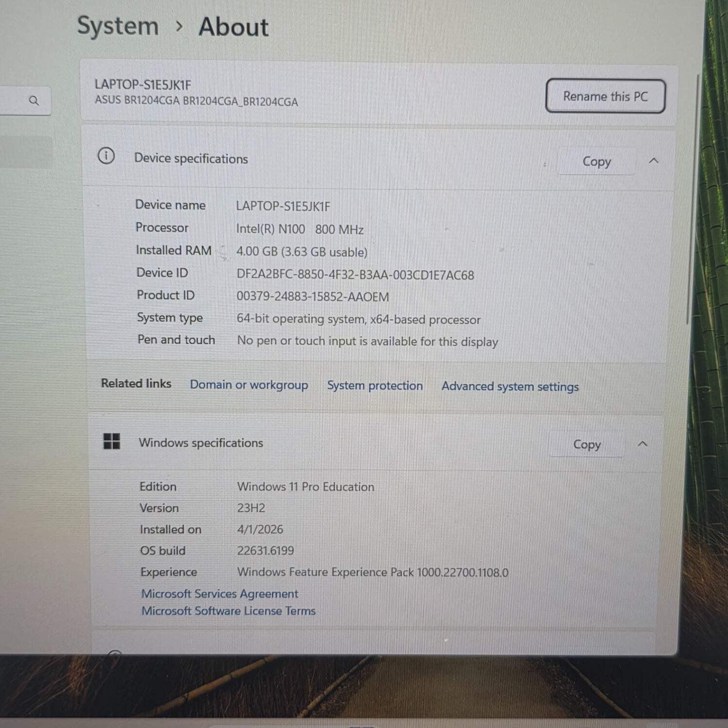Open System protection link
The image size is (728, 728).
tap(375, 386)
